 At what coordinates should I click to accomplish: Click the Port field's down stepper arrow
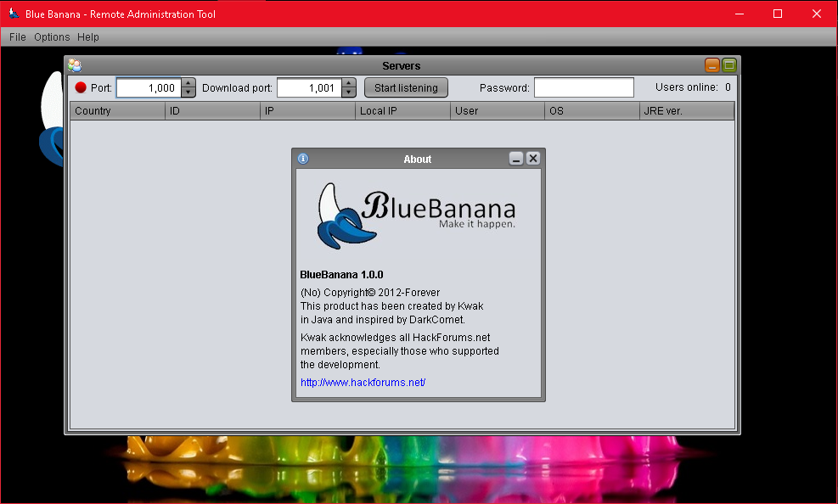tap(187, 92)
